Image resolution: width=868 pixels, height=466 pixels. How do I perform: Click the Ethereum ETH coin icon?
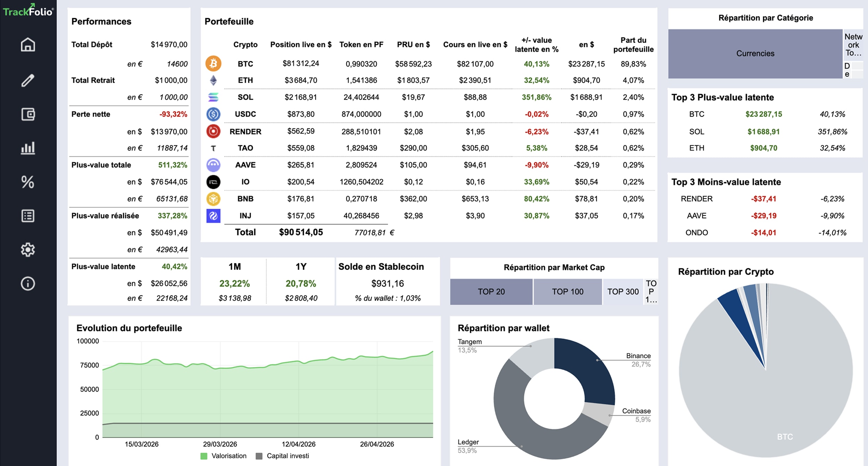coord(213,80)
